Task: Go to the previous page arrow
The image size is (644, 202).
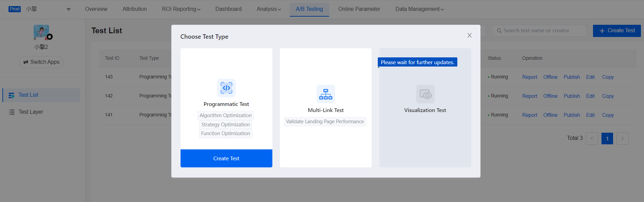Action: pos(592,139)
